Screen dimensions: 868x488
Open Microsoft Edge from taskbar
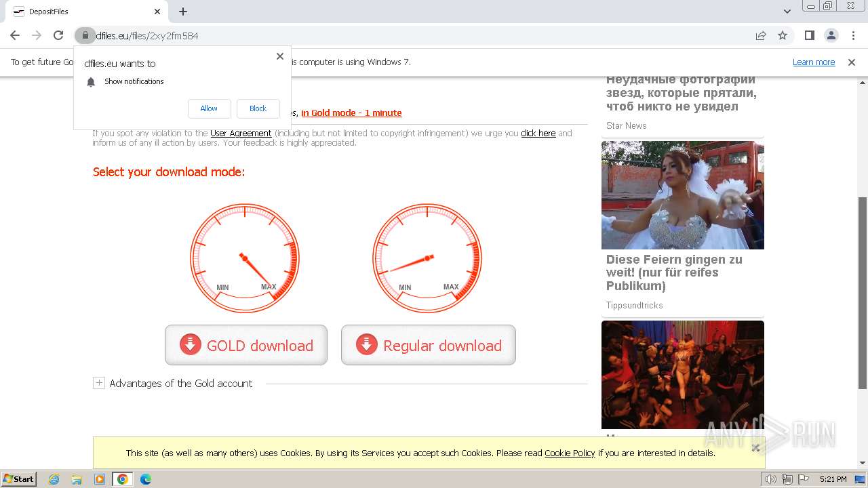pos(146,479)
